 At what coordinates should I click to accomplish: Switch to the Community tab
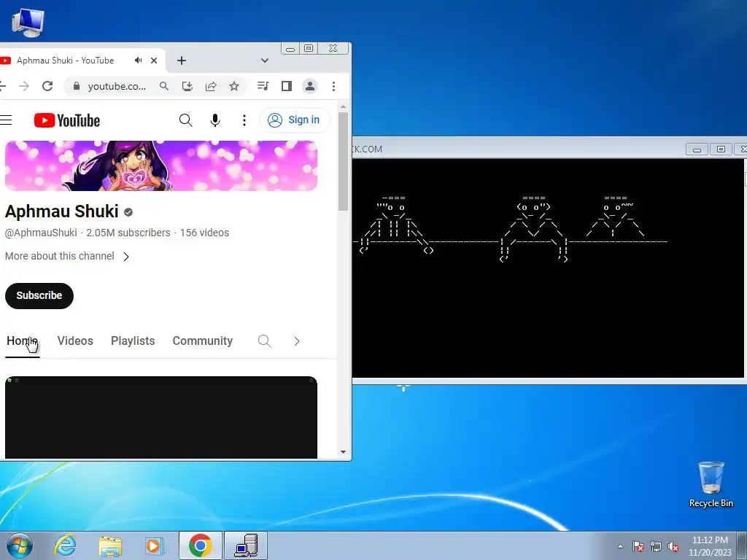pyautogui.click(x=203, y=341)
